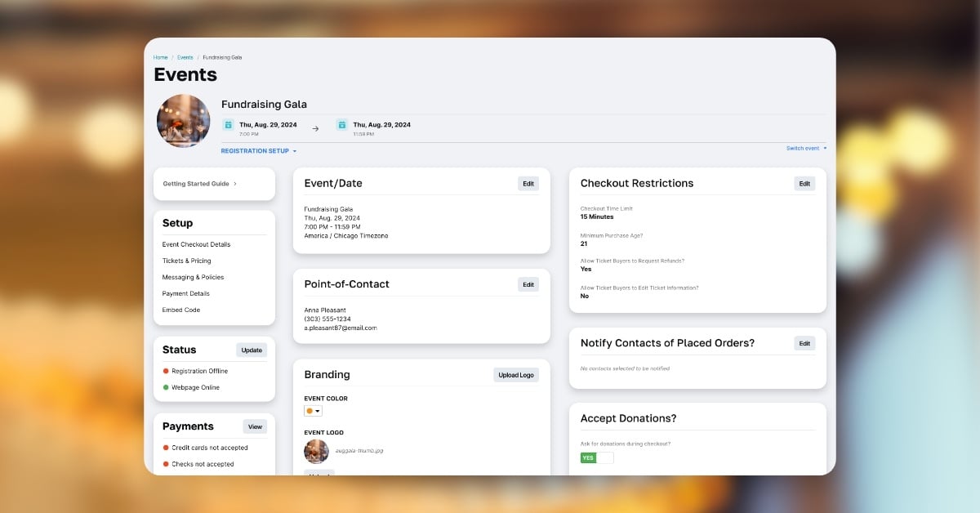Click the Fundraising Gala event title

(264, 105)
